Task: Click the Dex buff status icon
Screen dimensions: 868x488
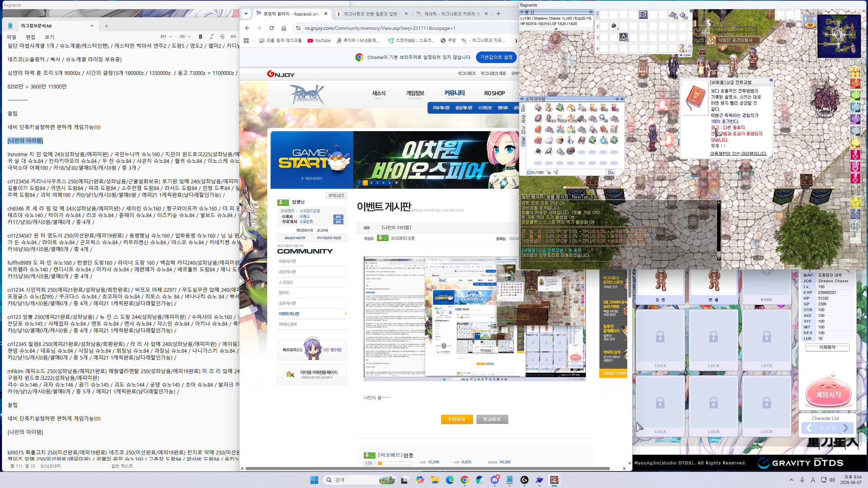Action: tap(855, 119)
